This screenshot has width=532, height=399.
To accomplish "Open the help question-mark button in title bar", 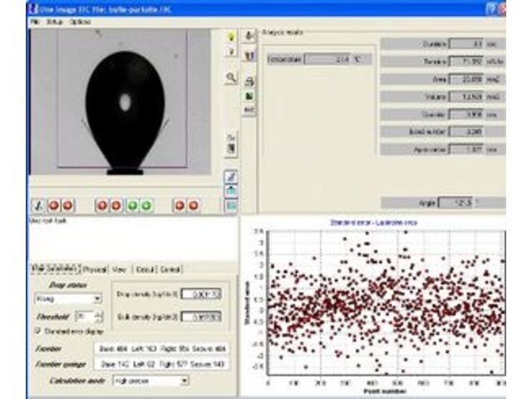I will tap(491, 9).
